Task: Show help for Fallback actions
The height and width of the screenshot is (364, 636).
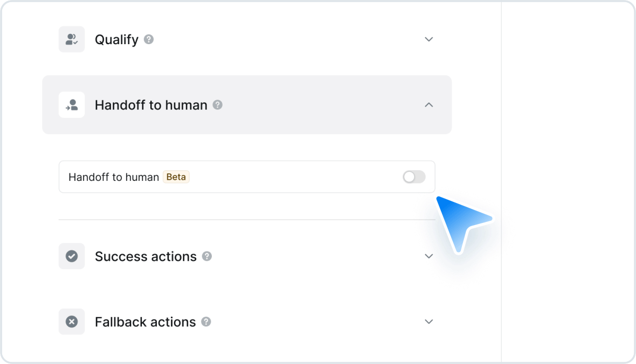Action: (x=206, y=322)
